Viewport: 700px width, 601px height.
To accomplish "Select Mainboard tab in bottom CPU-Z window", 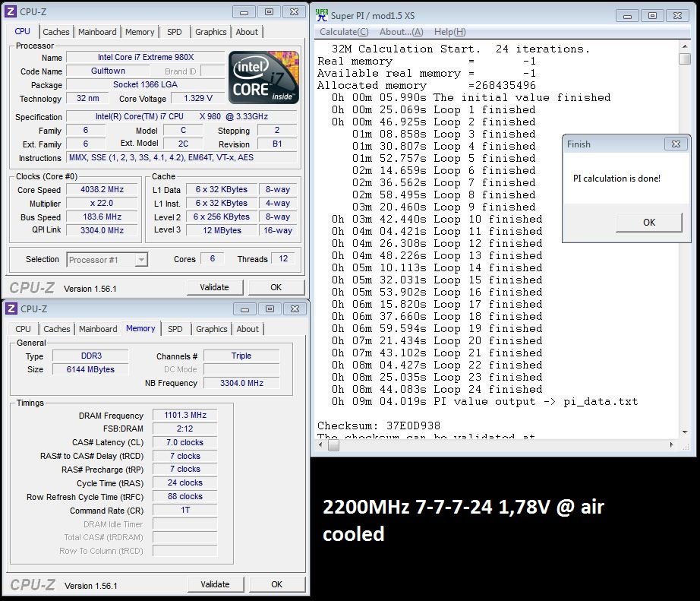I will [x=98, y=329].
